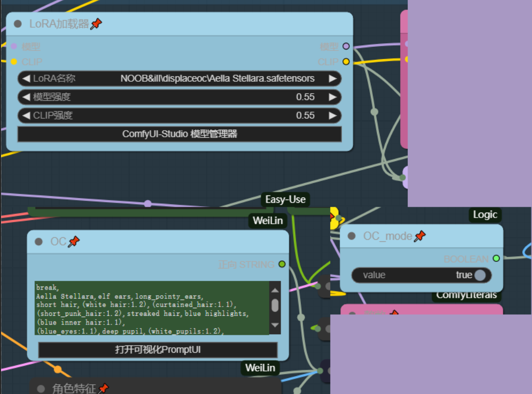
Task: Decrease CLIP强度 with left arrow
Action: 26,116
